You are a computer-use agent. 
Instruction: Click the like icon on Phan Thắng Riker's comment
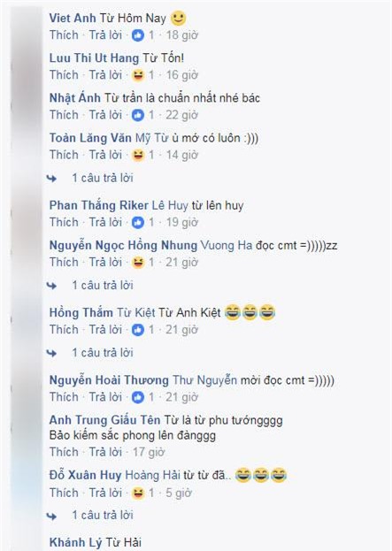(x=138, y=222)
